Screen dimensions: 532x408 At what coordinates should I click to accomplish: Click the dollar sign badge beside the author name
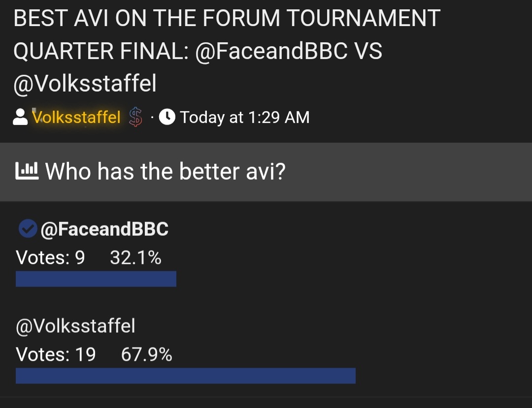tap(135, 118)
